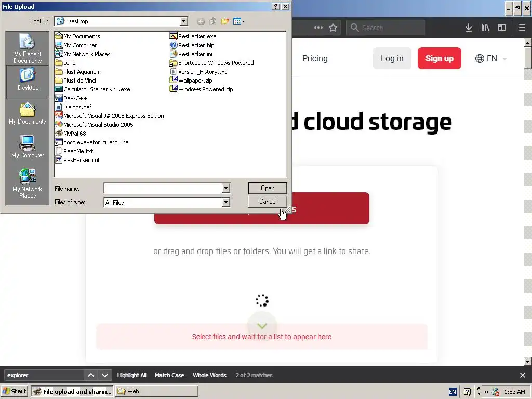
Task: Click the dialog Help question mark button
Action: coord(276,6)
